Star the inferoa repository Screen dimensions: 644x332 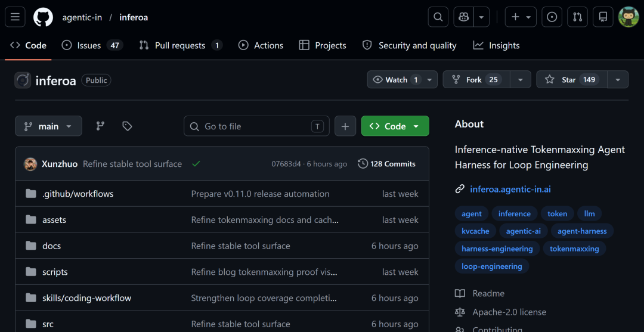[x=571, y=80]
